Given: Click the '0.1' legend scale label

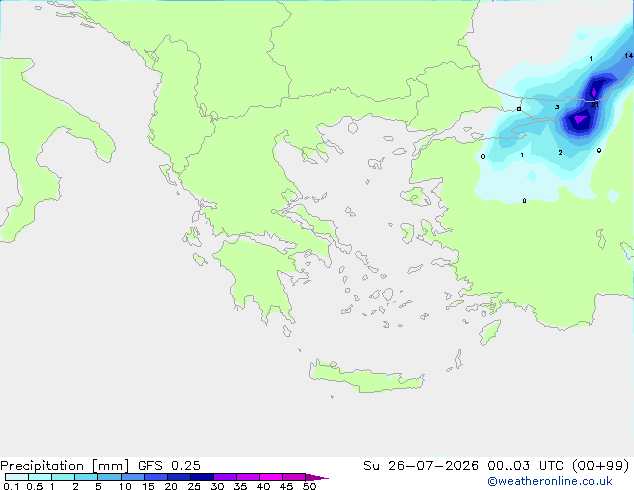Looking at the screenshot, I should 11,486.
